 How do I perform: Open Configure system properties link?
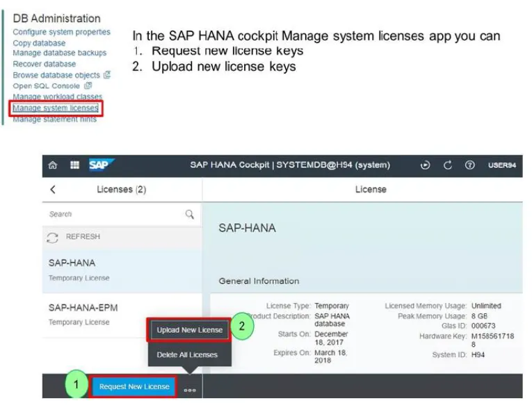(x=61, y=32)
